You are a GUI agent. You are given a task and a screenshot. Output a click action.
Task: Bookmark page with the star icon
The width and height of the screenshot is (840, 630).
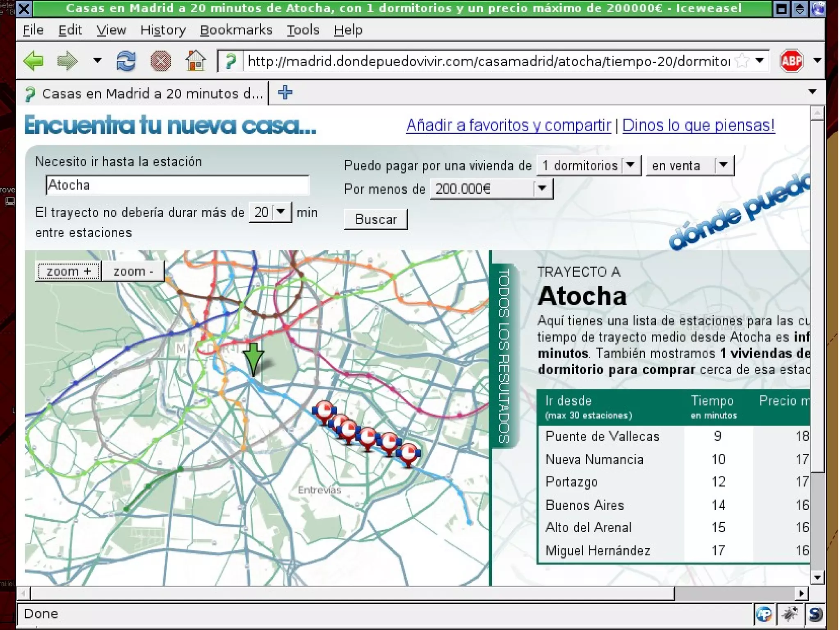pyautogui.click(x=742, y=61)
